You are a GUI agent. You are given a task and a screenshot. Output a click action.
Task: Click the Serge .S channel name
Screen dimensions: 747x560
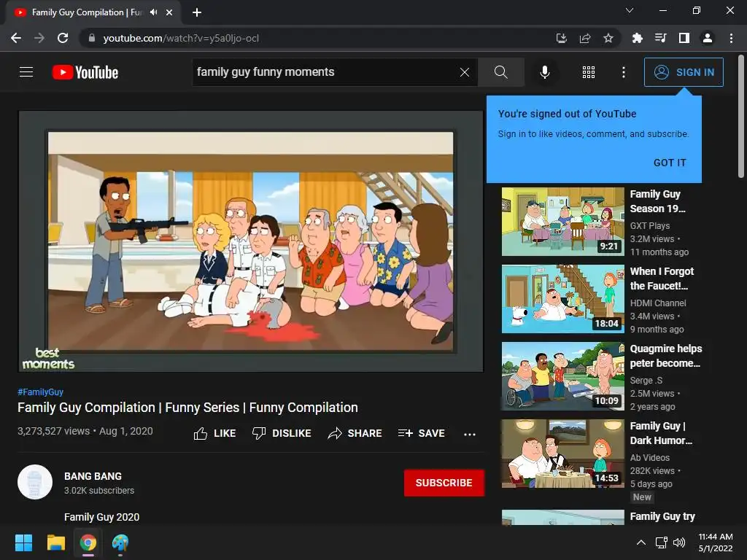pos(646,380)
